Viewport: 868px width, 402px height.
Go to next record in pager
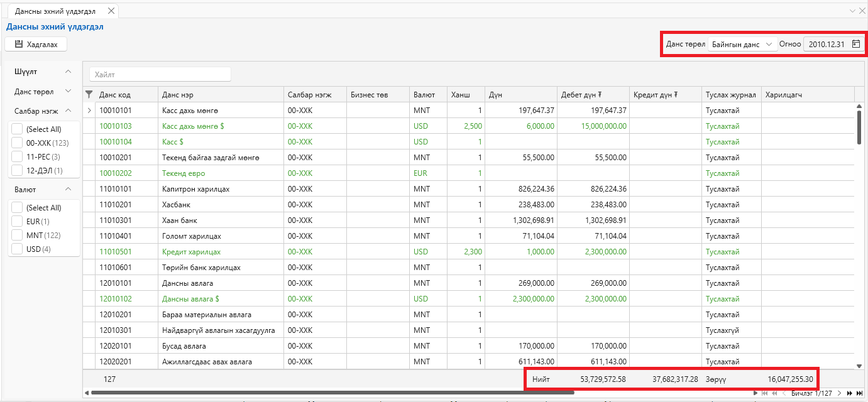tap(839, 393)
